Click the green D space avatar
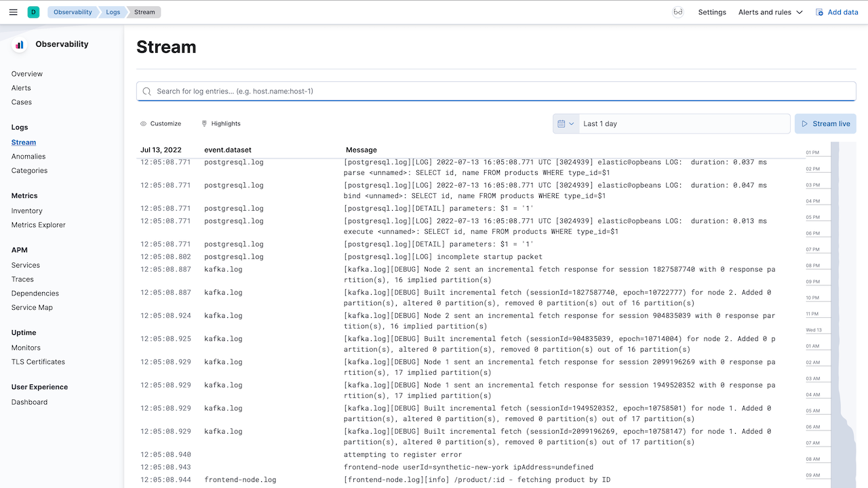This screenshot has height=488, width=868. pyautogui.click(x=34, y=12)
